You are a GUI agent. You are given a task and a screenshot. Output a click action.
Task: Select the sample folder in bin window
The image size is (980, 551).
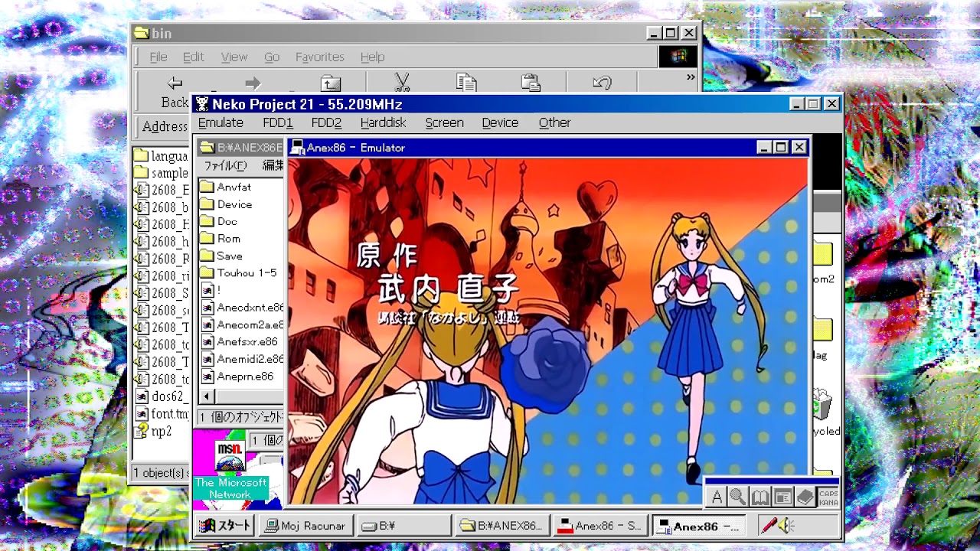pyautogui.click(x=162, y=173)
